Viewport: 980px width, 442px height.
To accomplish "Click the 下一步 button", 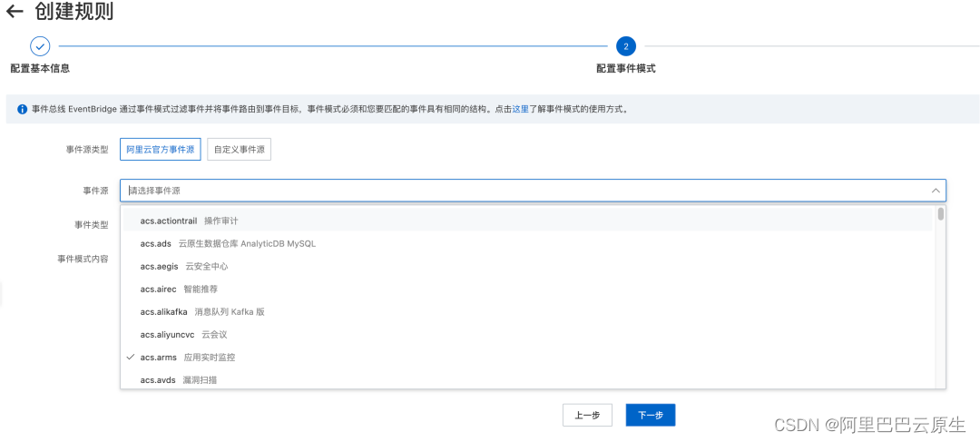I will point(651,415).
